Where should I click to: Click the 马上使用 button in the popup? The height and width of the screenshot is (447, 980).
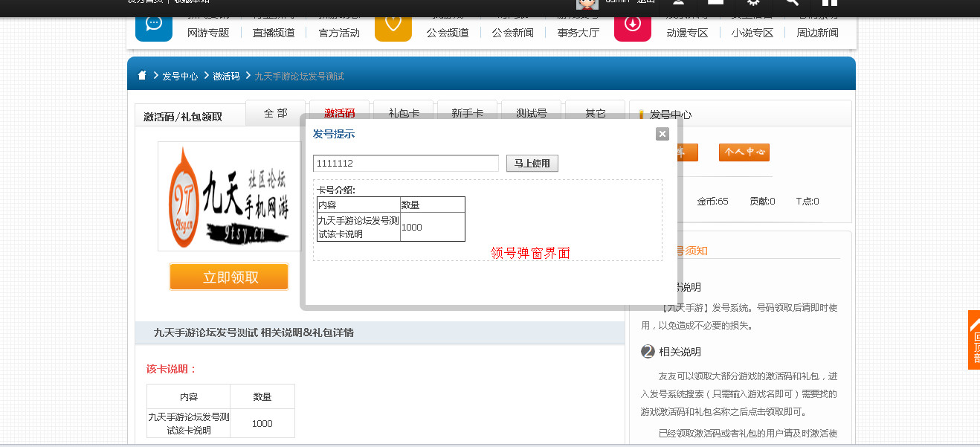pos(532,164)
